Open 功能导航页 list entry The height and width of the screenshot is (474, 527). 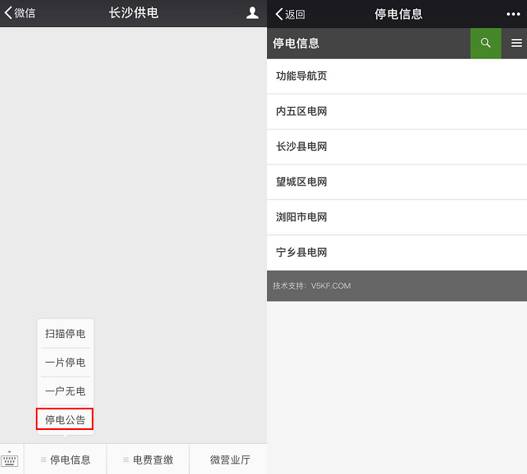point(397,76)
